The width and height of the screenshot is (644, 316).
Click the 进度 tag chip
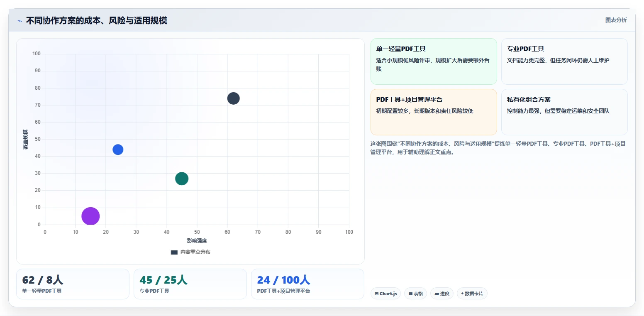442,294
